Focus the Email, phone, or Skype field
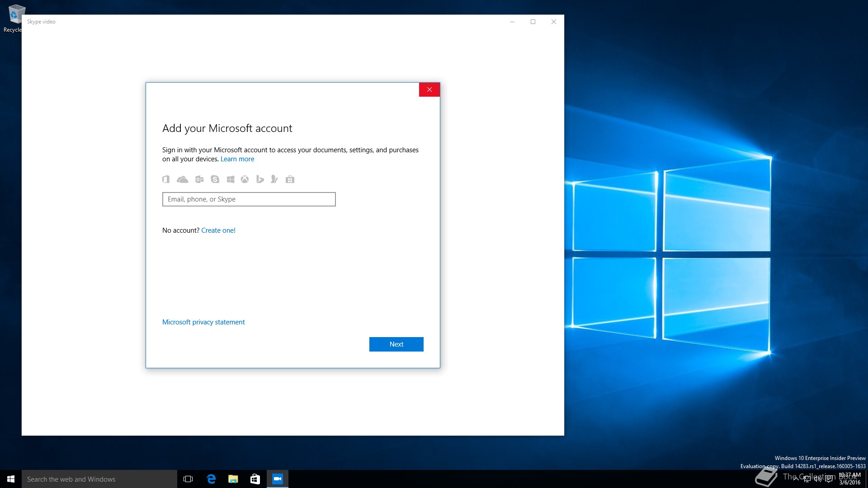 click(249, 199)
